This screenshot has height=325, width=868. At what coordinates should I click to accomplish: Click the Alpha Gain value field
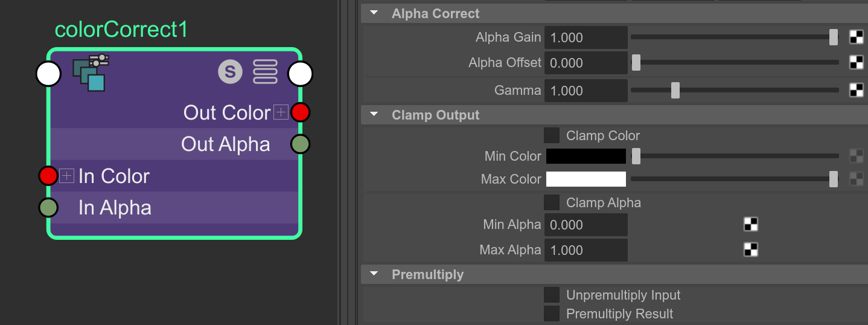[586, 37]
